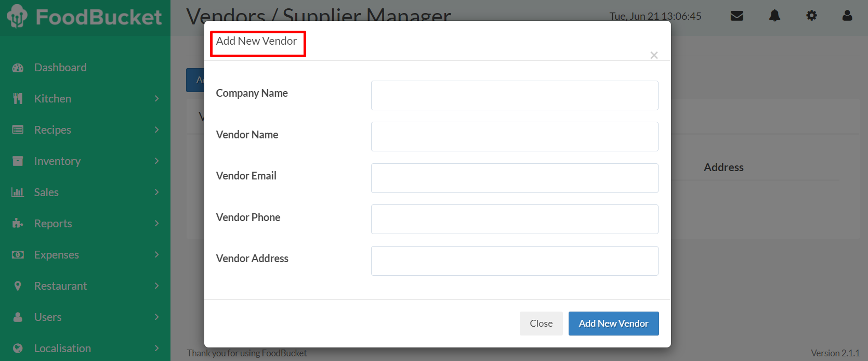Click the envelope messages icon in header

click(x=737, y=16)
